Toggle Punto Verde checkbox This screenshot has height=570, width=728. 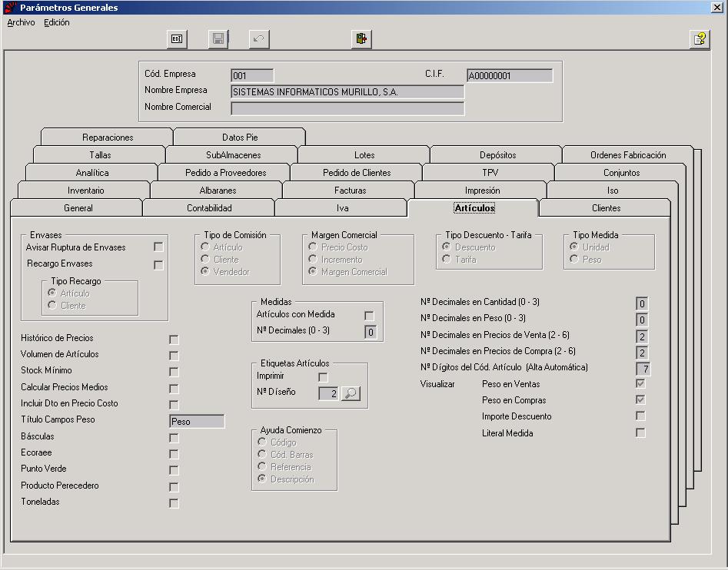coord(174,470)
